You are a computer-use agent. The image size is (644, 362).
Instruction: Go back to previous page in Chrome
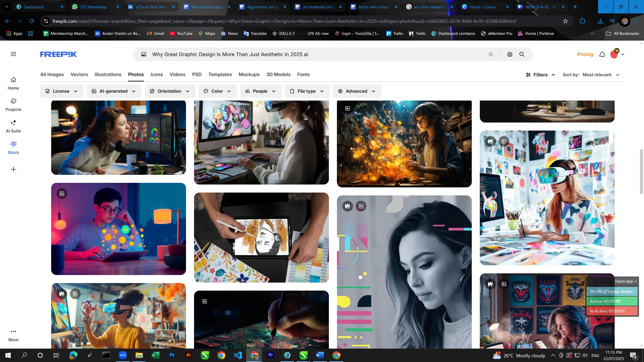(x=8, y=21)
